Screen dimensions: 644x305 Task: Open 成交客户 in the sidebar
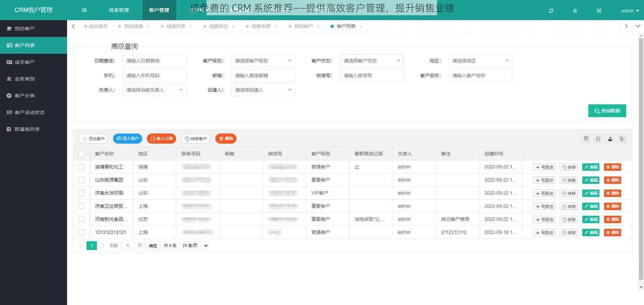(34, 62)
